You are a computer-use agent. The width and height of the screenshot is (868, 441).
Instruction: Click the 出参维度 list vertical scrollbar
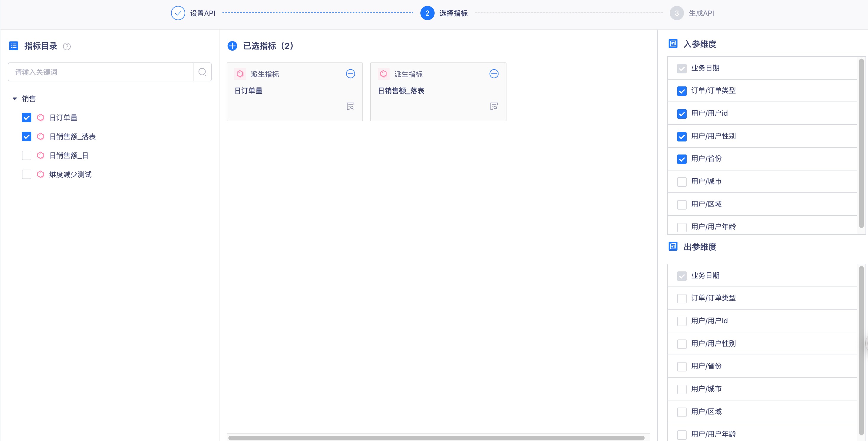(861, 351)
